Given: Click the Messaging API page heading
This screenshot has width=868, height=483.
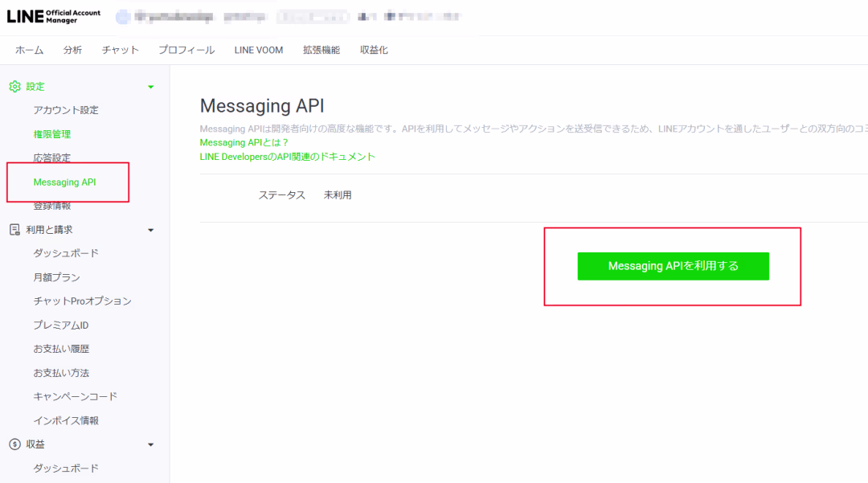Looking at the screenshot, I should (262, 105).
